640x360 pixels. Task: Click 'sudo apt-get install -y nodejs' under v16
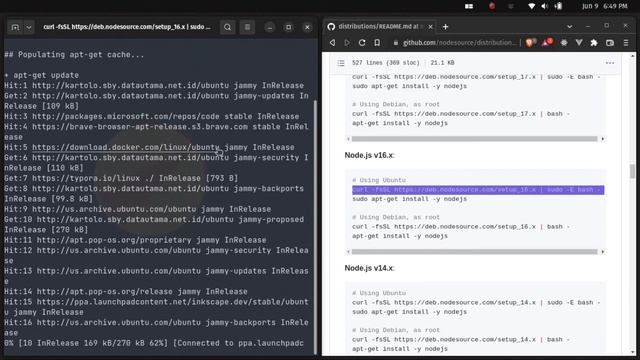tap(409, 199)
